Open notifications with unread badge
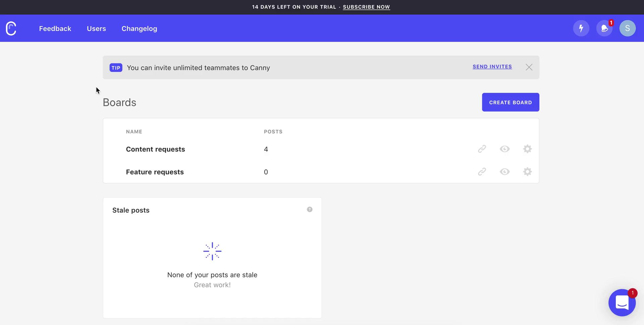The height and width of the screenshot is (325, 644). click(604, 28)
